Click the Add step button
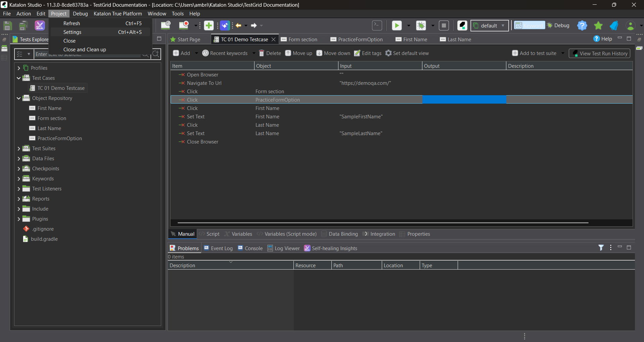Screen dimensions: 644x342 [x=181, y=53]
